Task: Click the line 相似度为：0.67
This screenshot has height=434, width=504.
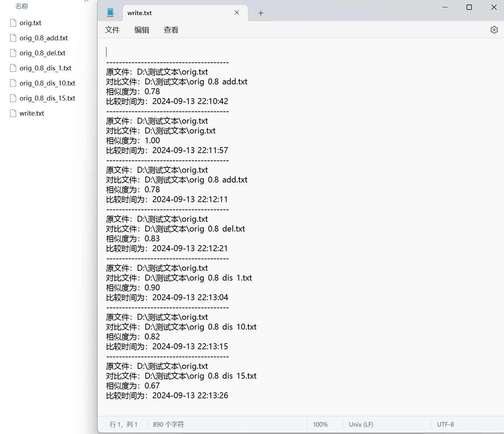Action: [x=133, y=386]
